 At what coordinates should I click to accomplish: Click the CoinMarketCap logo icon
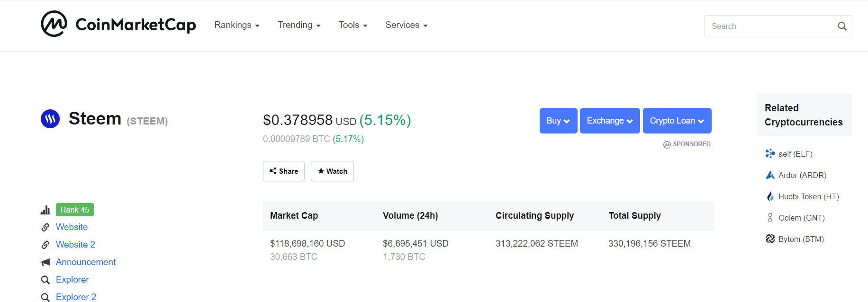(54, 24)
